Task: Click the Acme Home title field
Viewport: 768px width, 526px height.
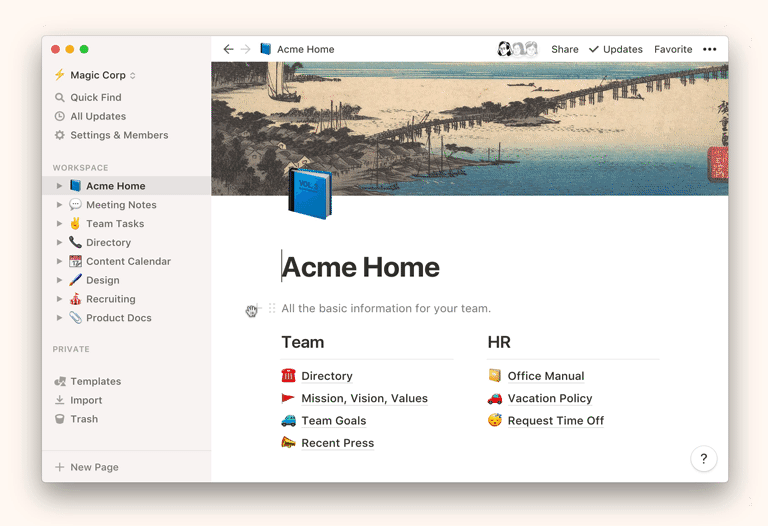Action: tap(360, 267)
